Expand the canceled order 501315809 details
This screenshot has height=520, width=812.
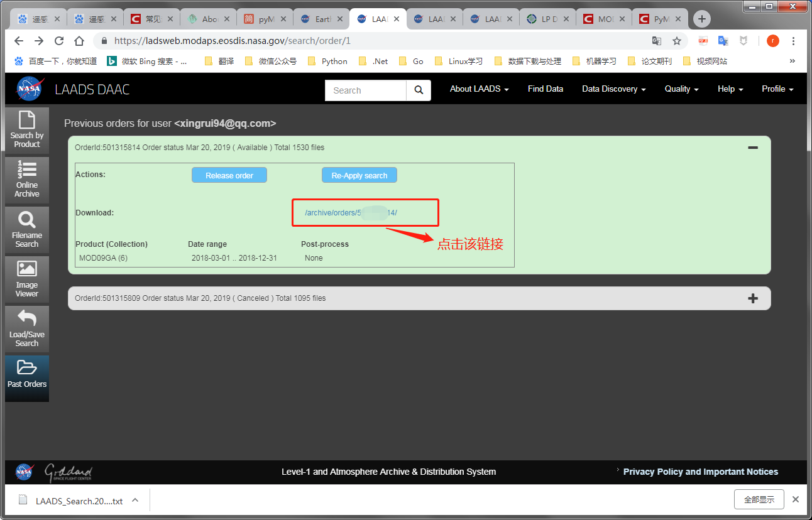tap(752, 298)
